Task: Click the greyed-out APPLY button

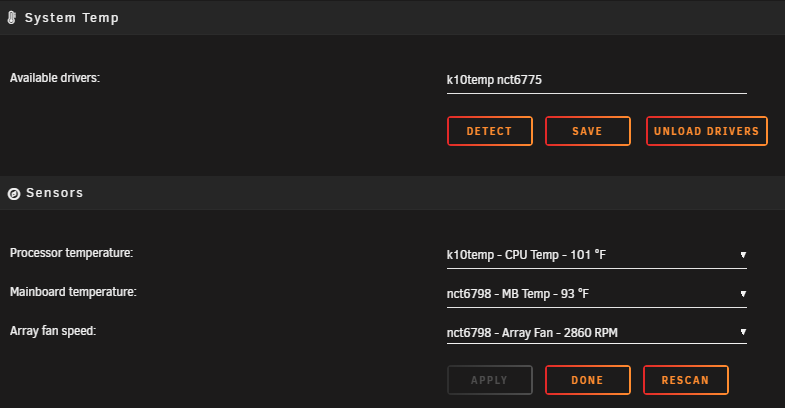Action: pyautogui.click(x=490, y=380)
